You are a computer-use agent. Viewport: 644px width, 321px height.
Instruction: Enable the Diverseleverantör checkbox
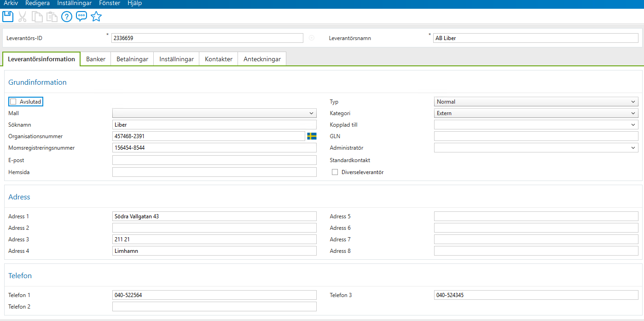coord(335,172)
